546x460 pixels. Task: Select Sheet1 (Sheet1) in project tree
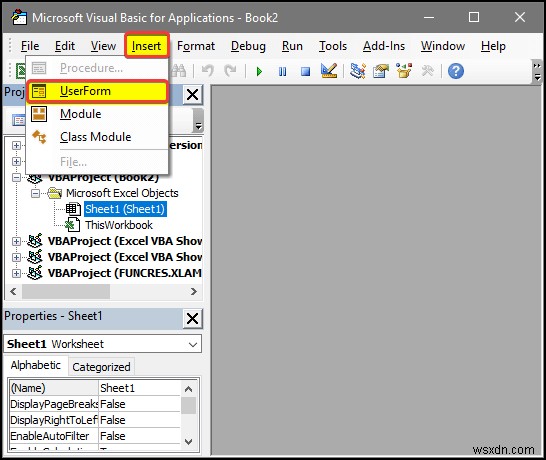click(125, 209)
